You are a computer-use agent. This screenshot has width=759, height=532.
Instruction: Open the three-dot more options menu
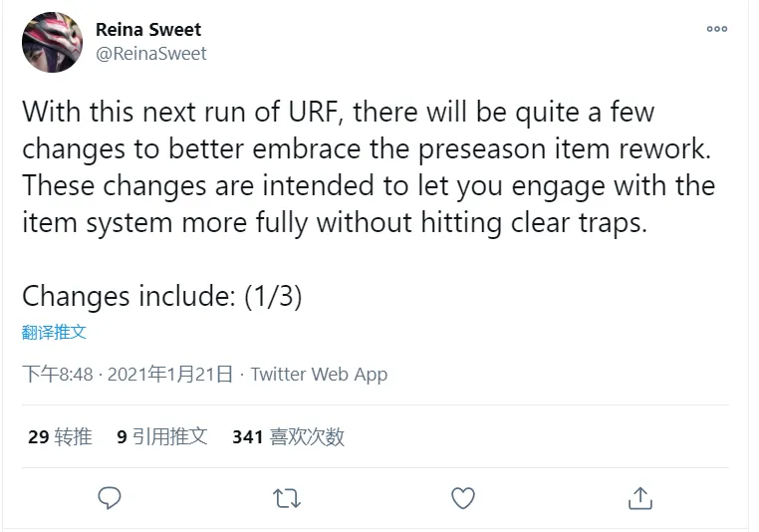717,29
